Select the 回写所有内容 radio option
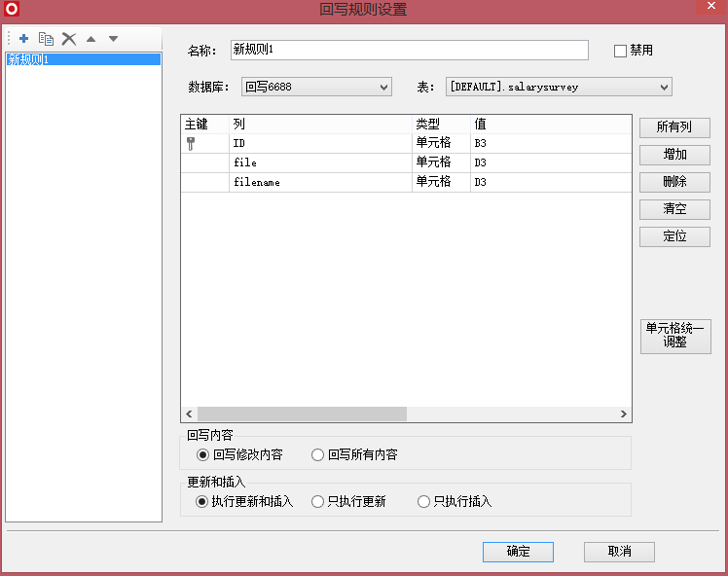Viewport: 728px width, 576px height. [354, 454]
